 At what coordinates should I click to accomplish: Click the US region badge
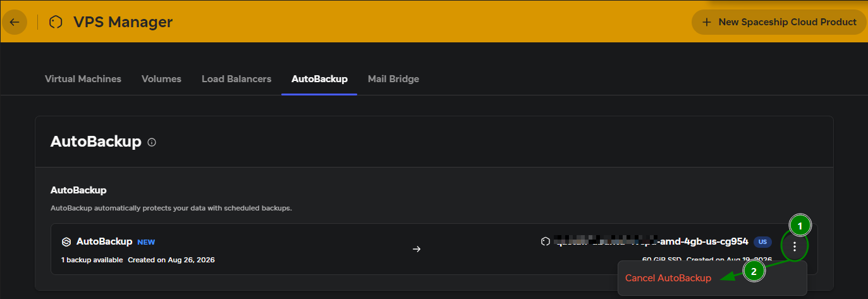click(762, 242)
